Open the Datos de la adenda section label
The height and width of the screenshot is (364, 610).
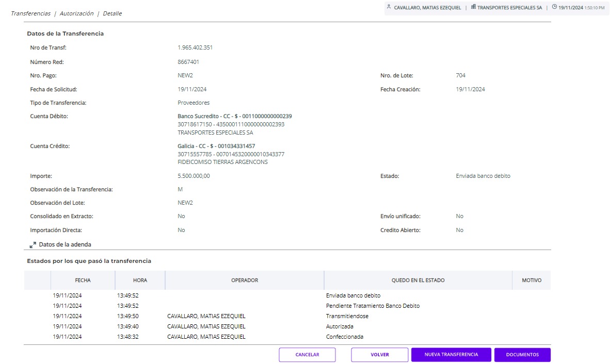click(x=65, y=244)
